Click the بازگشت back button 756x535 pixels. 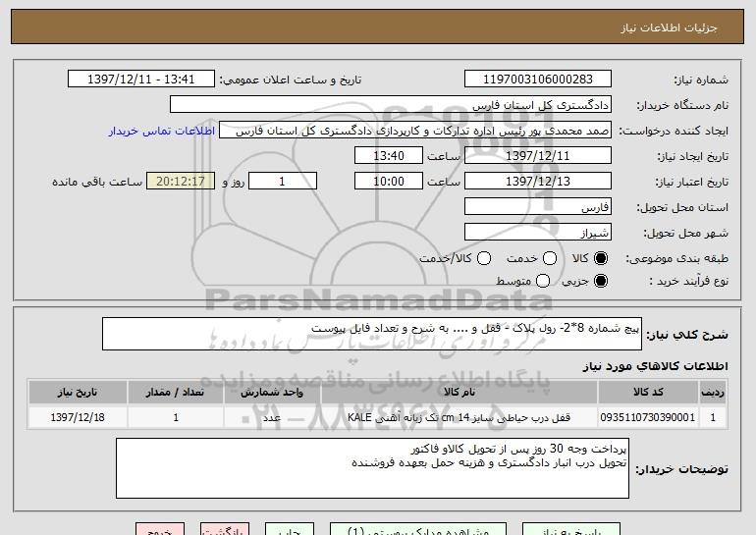point(225,529)
